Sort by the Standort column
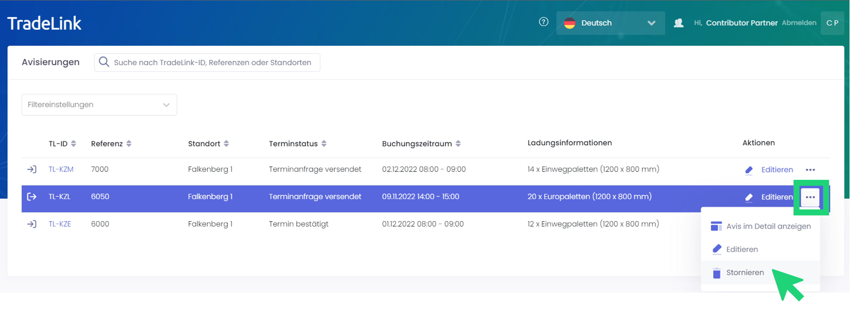This screenshot has width=868, height=313. coord(226,144)
